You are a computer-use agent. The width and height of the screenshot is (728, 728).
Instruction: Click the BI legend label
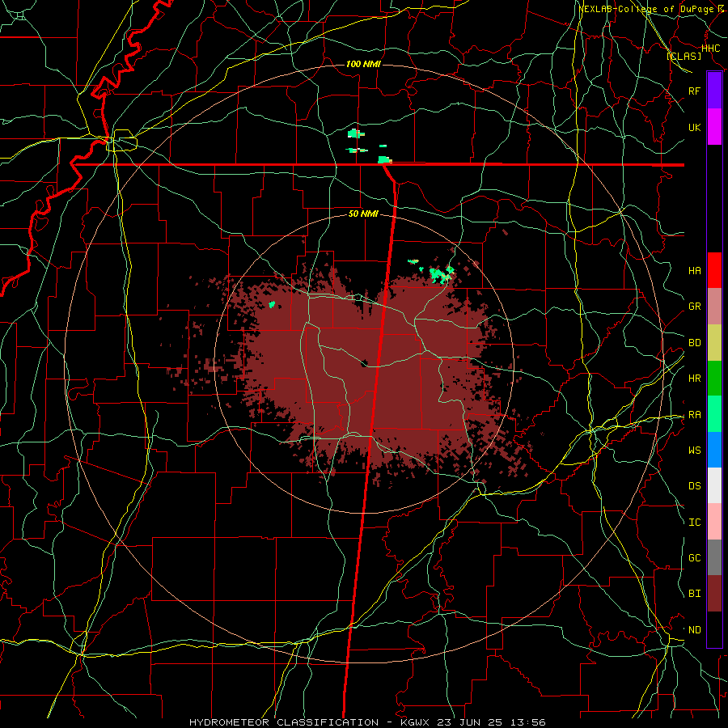694,594
